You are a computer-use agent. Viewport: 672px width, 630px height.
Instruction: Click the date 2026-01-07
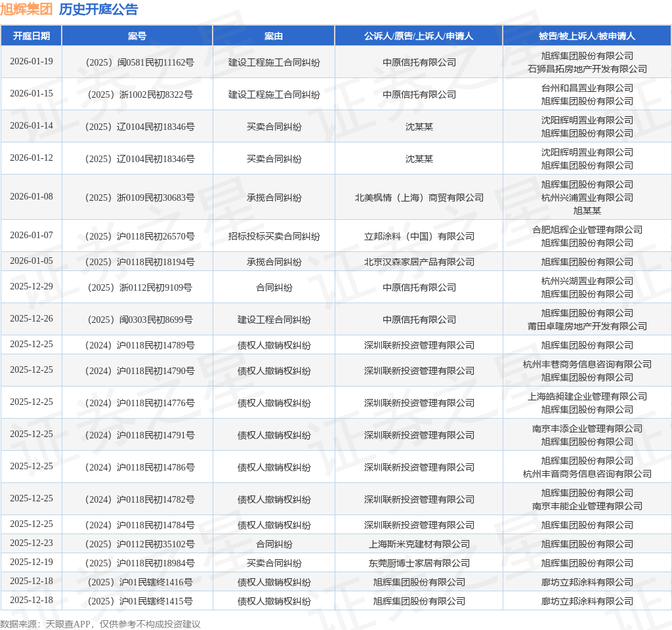tap(31, 235)
